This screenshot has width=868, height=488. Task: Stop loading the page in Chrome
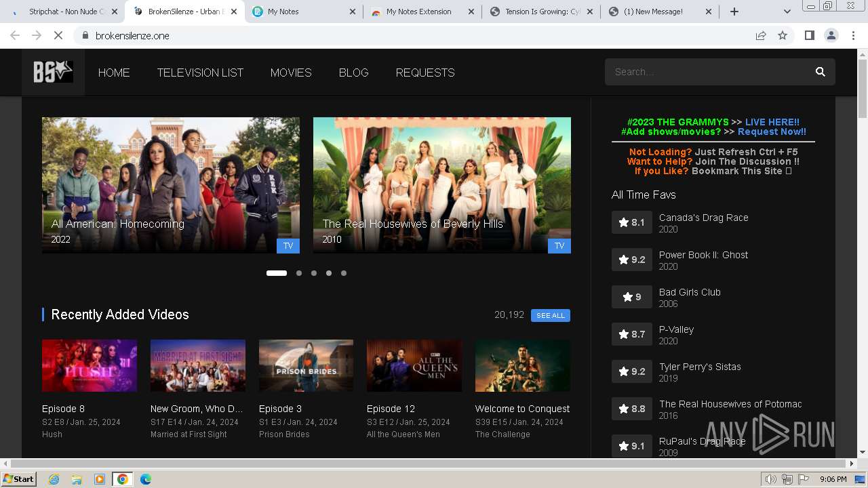pyautogui.click(x=58, y=36)
